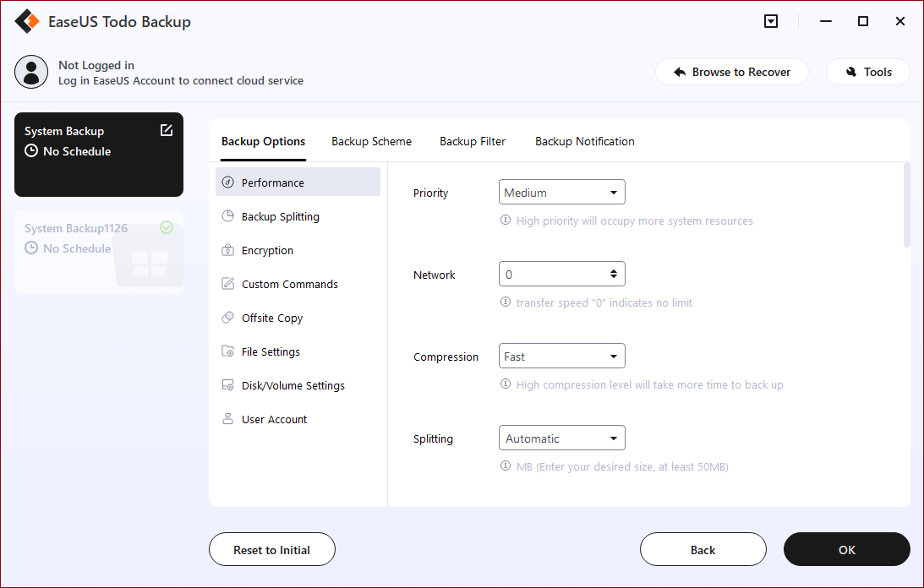Click the Tools button
The height and width of the screenshot is (588, 924).
coord(868,72)
